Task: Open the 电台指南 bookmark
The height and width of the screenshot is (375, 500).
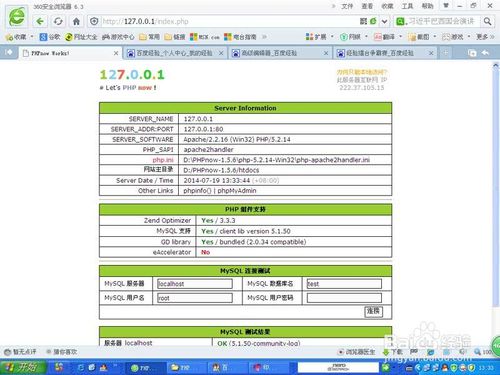Action: (240, 37)
